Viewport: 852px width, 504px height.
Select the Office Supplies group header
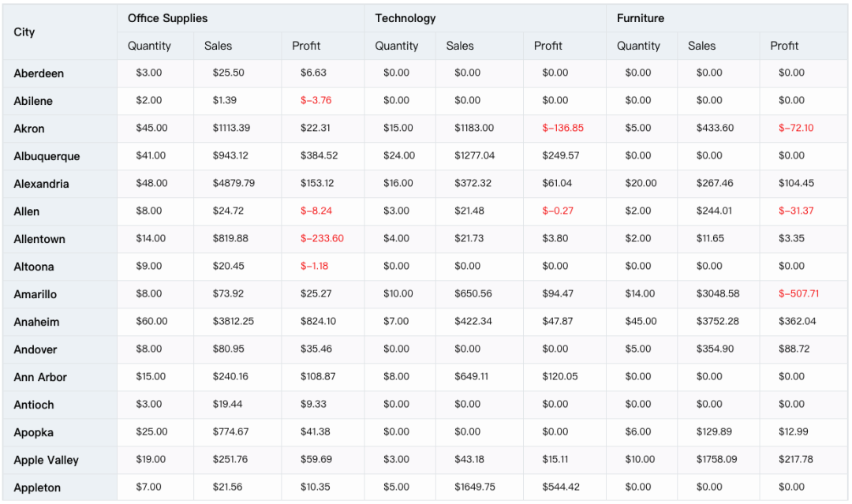pyautogui.click(x=167, y=18)
